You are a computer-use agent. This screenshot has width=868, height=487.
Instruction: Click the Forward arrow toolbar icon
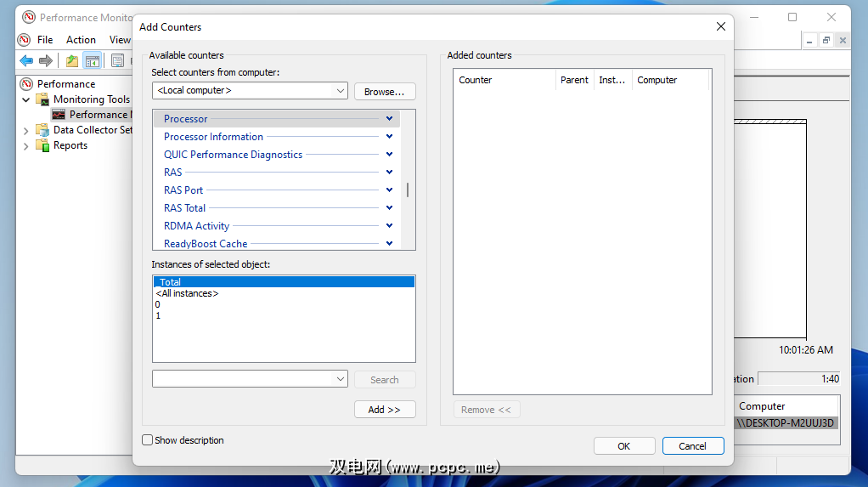46,60
